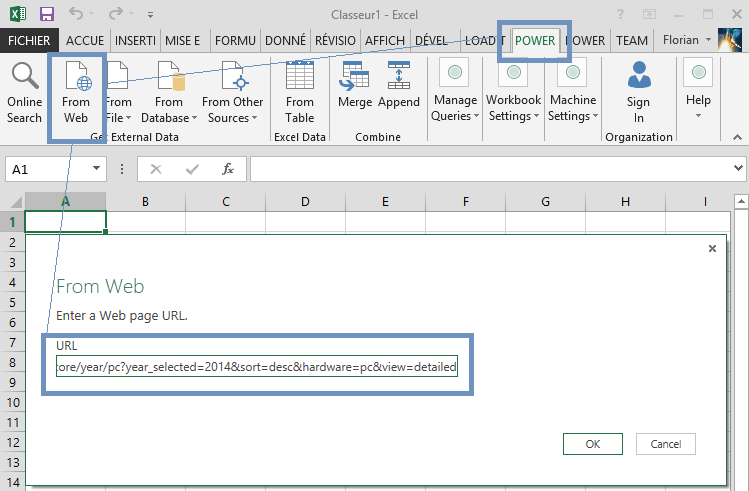The image size is (749, 491).
Task: Collapse the ribbon with the chevron
Action: (737, 137)
